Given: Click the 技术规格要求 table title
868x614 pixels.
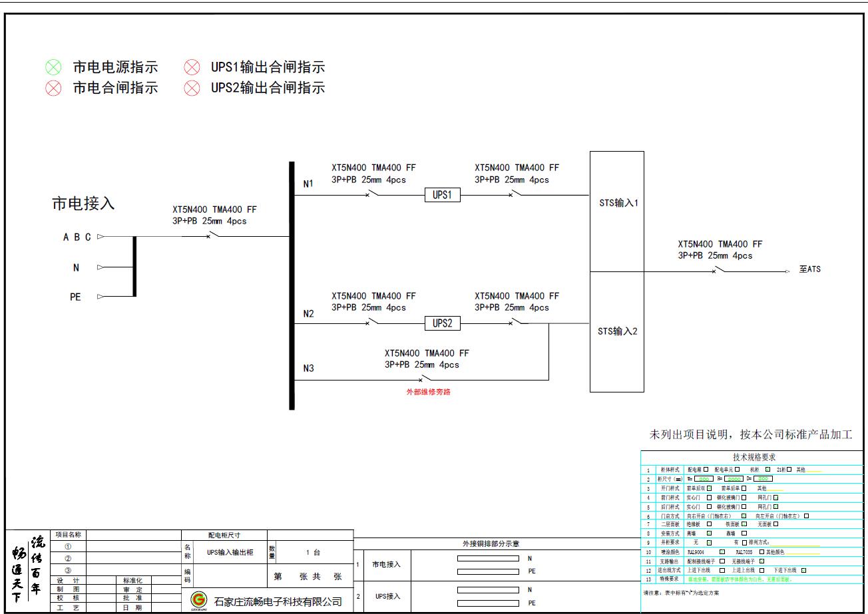Looking at the screenshot, I should [x=754, y=457].
